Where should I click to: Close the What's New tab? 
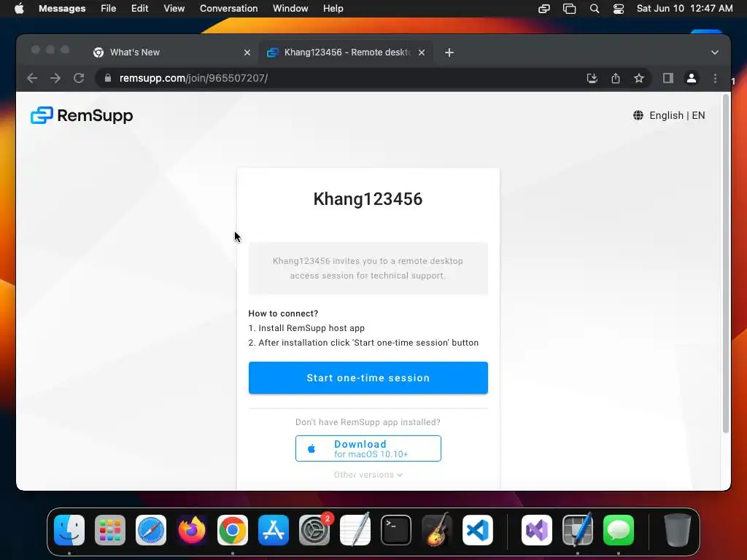pyautogui.click(x=247, y=52)
